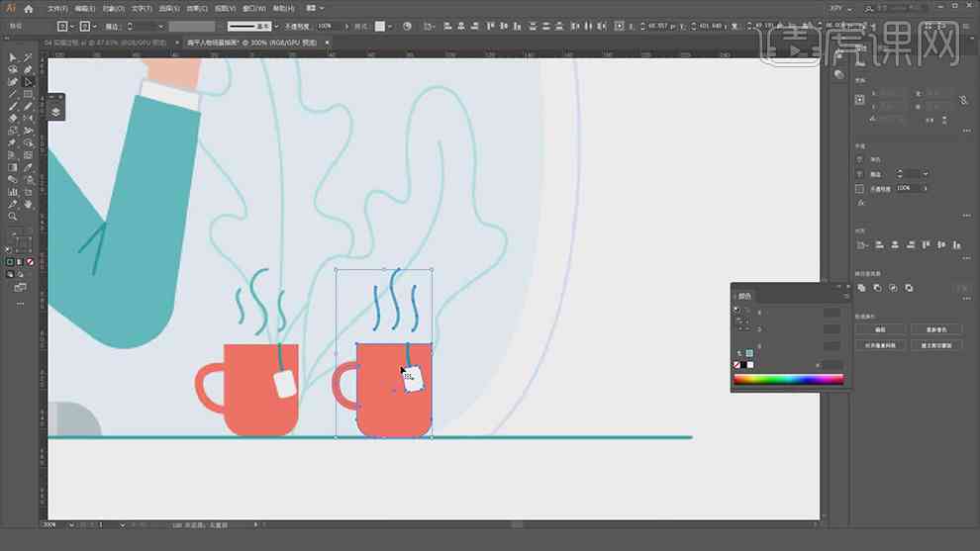Viewport: 980px width, 551px height.
Task: Select the Hand tool
Action: click(28, 205)
